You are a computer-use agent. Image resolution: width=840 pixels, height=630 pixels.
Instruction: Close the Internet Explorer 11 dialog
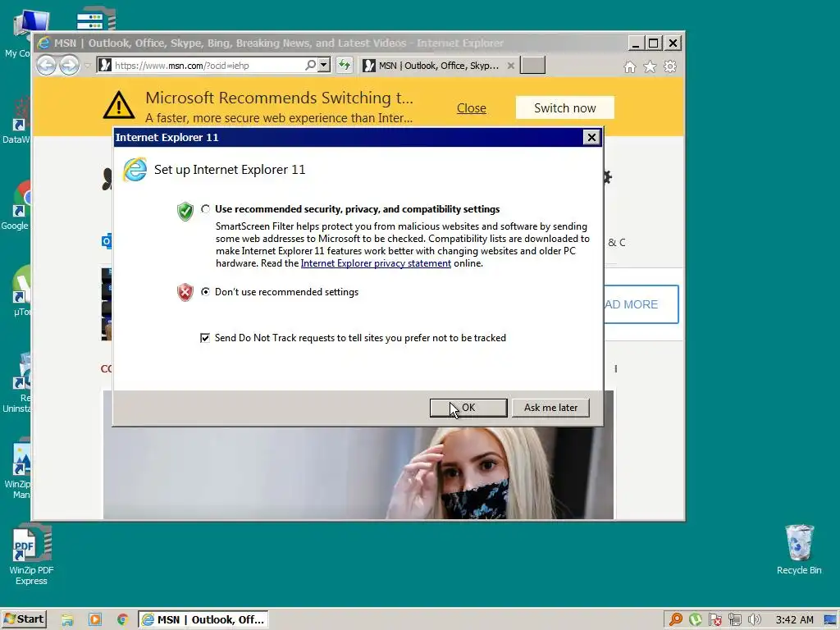591,137
